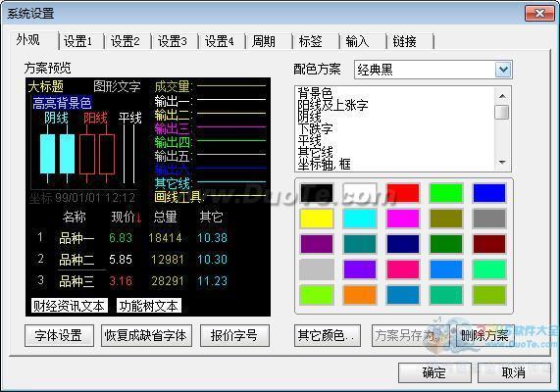This screenshot has width=560, height=392.
Task: Click the list scrollbar down arrow
Action: (502, 163)
